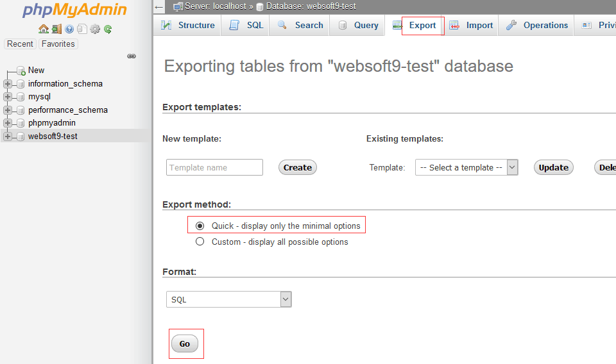Select Quick export method radio button
This screenshot has width=616, height=364.
(200, 226)
